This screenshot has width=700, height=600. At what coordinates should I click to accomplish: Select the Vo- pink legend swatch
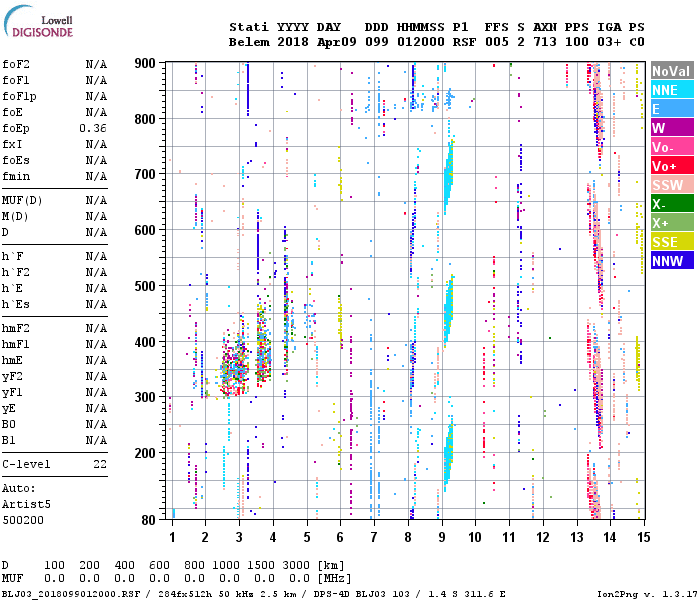click(672, 147)
